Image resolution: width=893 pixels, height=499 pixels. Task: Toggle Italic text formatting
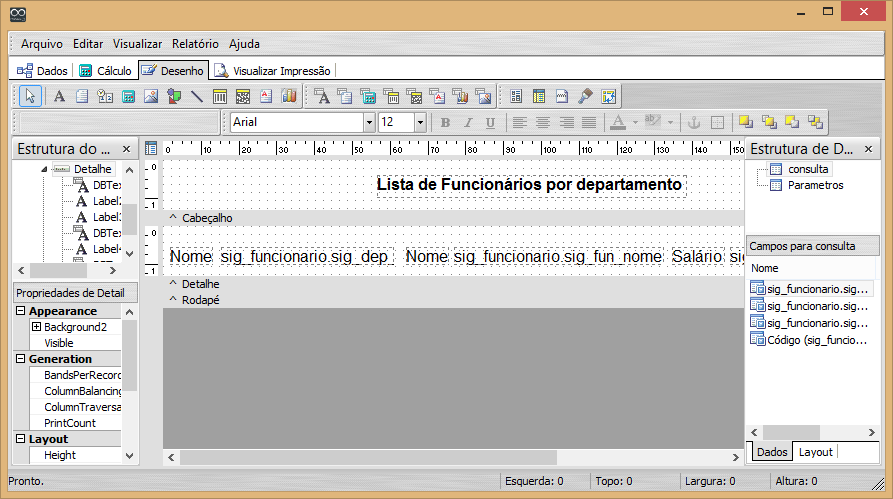click(468, 122)
